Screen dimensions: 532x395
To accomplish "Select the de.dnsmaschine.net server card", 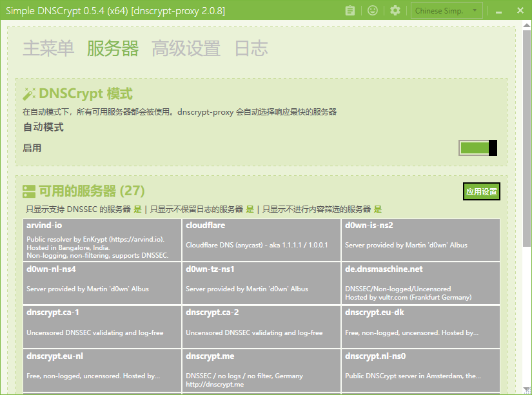I will click(420, 284).
